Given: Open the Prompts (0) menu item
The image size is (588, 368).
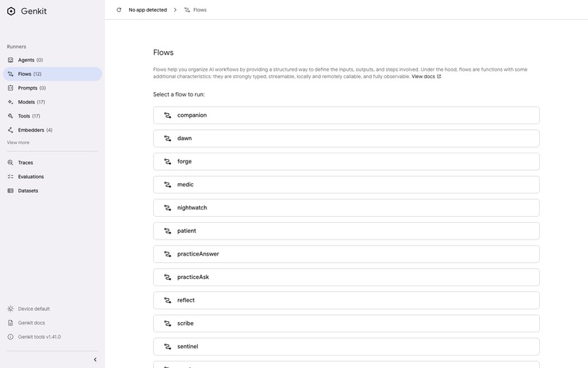Looking at the screenshot, I should [x=53, y=88].
